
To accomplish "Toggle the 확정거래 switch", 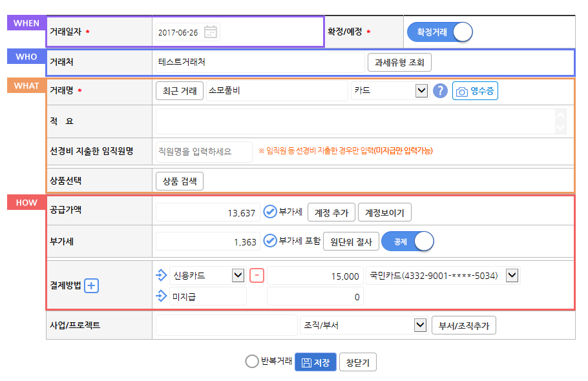I will [x=439, y=32].
